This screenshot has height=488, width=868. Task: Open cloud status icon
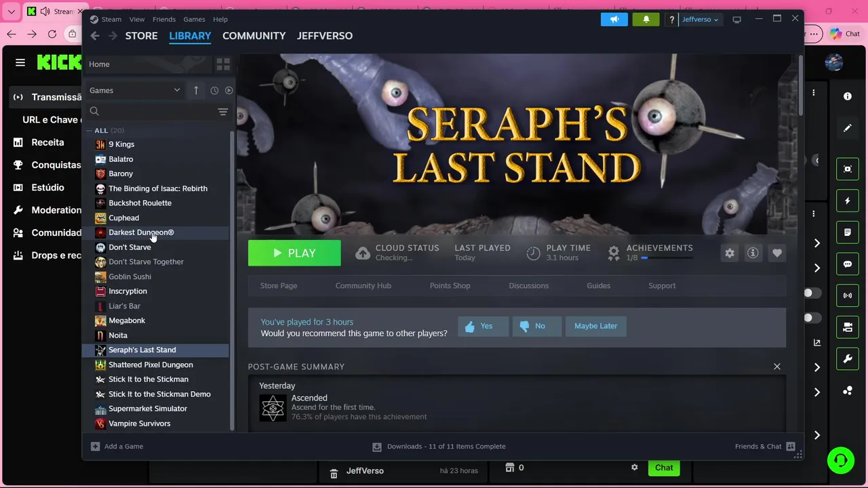point(363,253)
